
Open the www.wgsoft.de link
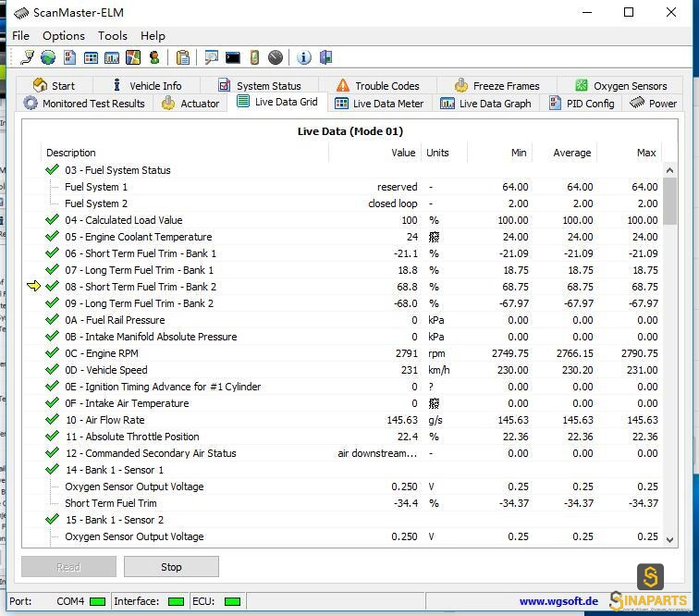558,601
